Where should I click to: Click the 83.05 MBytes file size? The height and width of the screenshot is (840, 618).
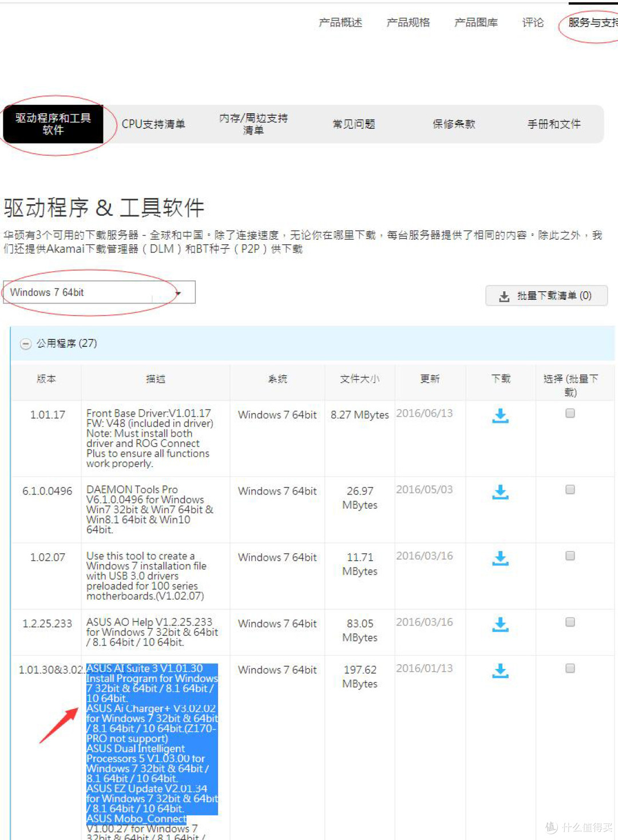point(359,631)
